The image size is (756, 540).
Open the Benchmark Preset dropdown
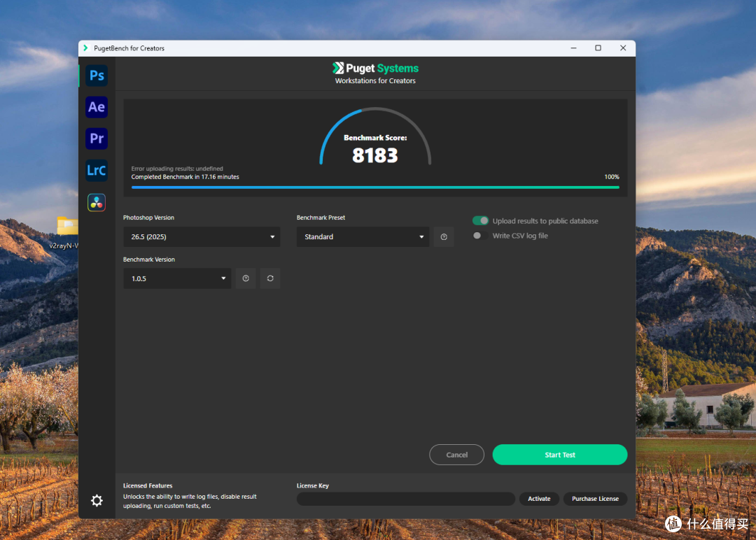point(363,237)
